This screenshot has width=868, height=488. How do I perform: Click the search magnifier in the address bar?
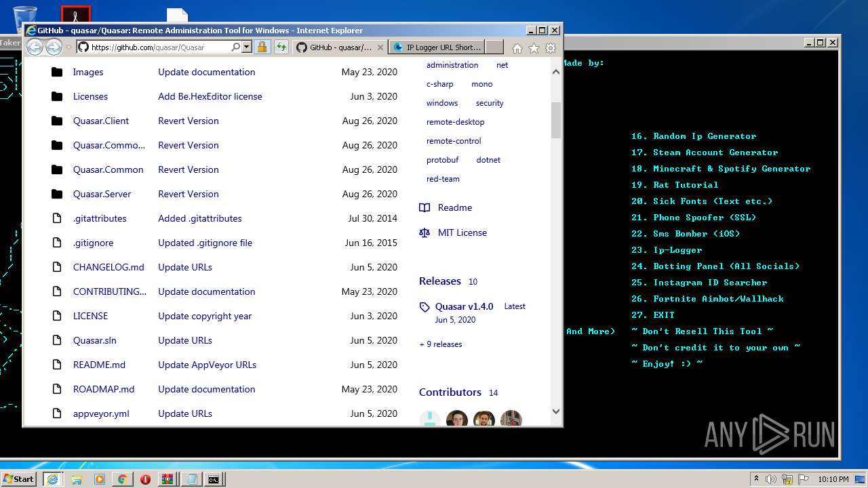[235, 47]
